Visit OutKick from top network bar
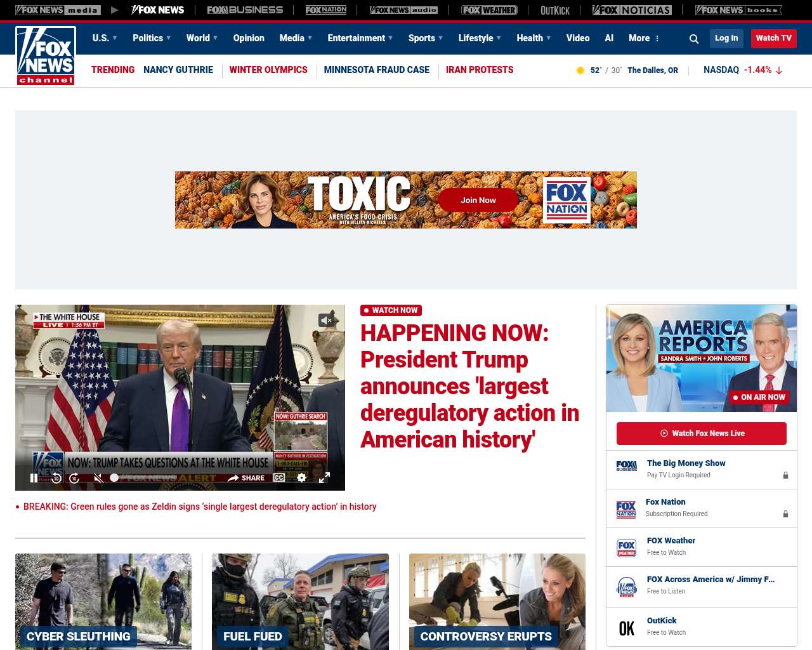This screenshot has width=812, height=650. click(x=555, y=10)
